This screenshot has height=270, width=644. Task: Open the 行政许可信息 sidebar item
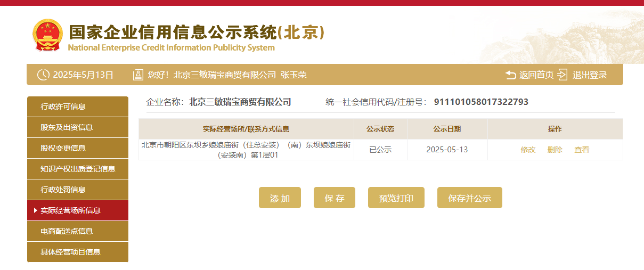point(78,107)
